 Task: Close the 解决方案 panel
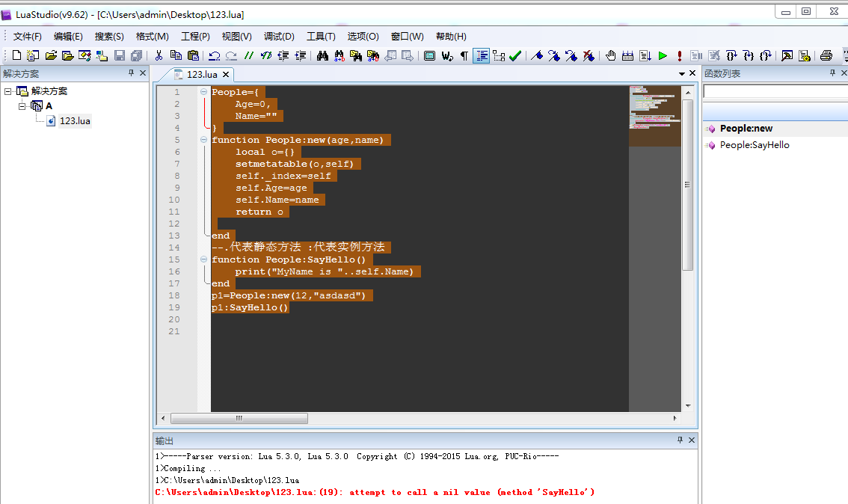coord(143,73)
